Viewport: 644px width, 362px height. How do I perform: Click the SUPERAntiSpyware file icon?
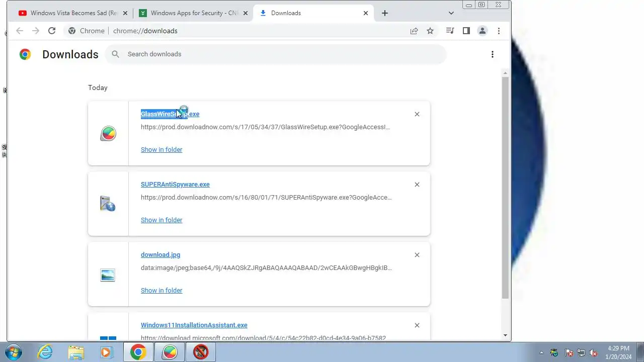pyautogui.click(x=108, y=204)
